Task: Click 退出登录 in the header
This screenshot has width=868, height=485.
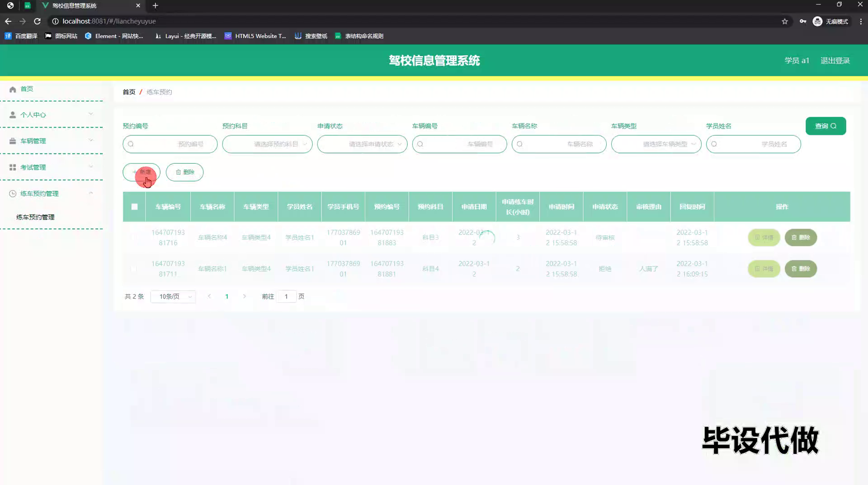Action: 835,60
